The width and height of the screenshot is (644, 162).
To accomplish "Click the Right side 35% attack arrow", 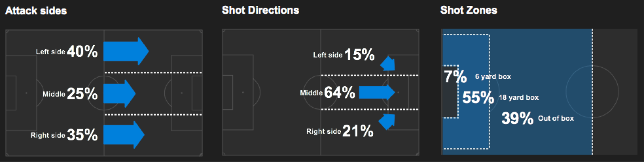I will click(123, 135).
